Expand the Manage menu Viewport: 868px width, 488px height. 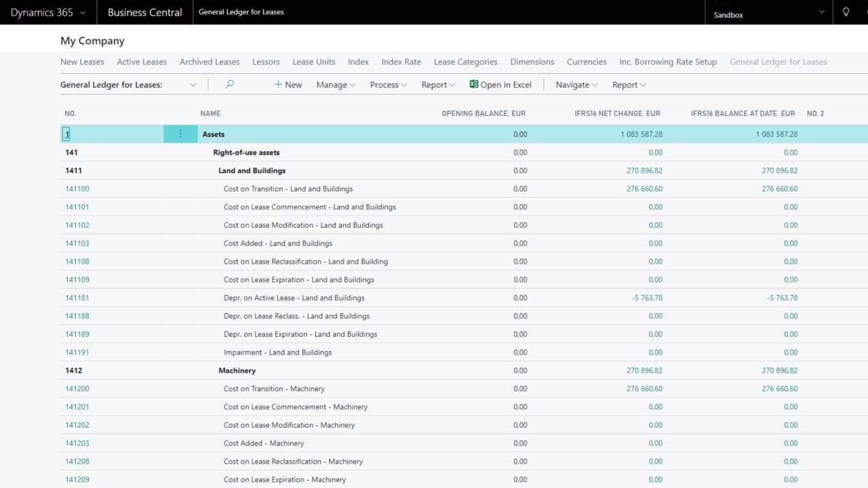coord(336,85)
